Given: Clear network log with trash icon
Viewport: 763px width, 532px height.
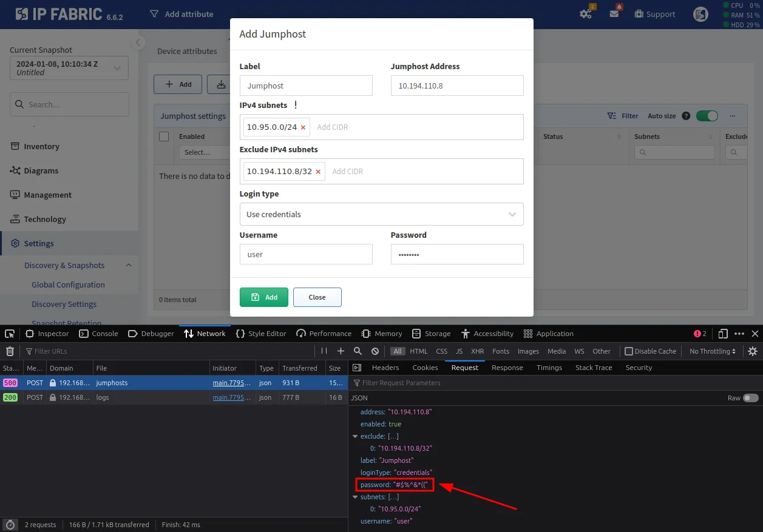Looking at the screenshot, I should pos(10,351).
